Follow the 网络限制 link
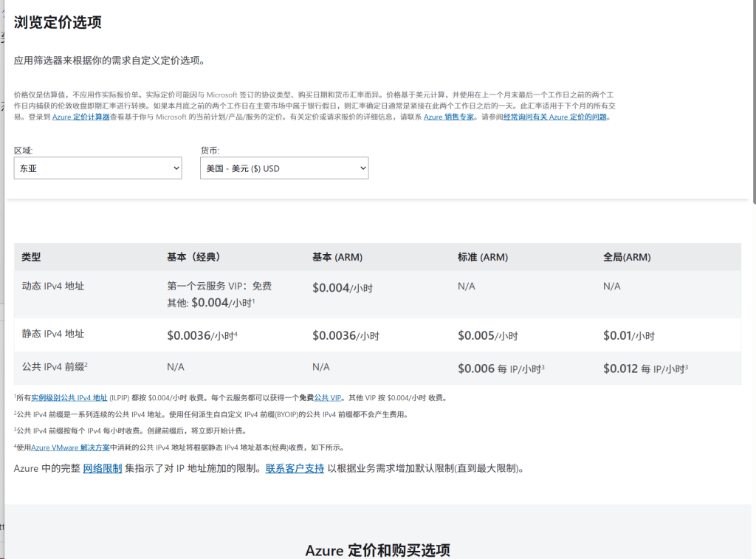 pos(102,468)
